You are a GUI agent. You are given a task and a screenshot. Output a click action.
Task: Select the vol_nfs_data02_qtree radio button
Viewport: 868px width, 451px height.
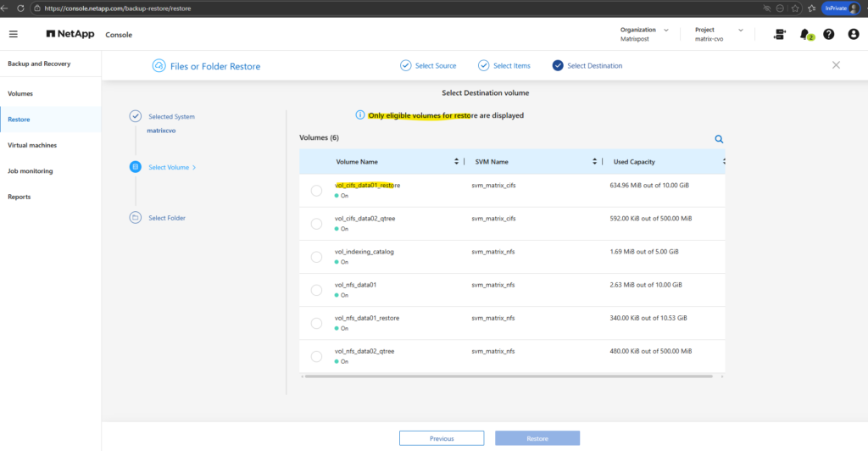click(316, 356)
